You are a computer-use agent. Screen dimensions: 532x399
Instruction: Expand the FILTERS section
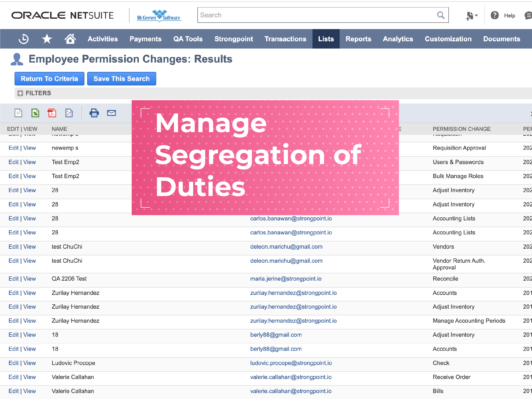point(20,93)
